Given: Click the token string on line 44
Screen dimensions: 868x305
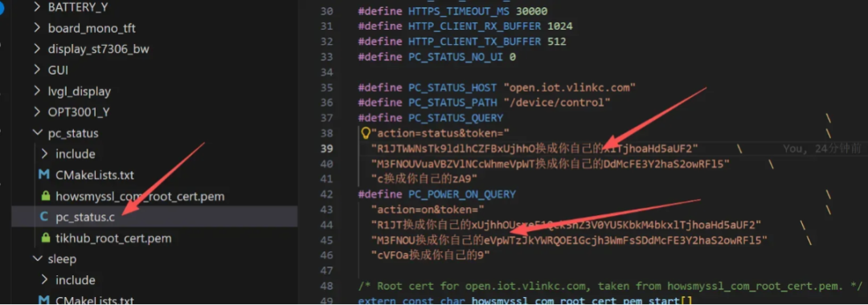Looking at the screenshot, I should pos(567,225).
